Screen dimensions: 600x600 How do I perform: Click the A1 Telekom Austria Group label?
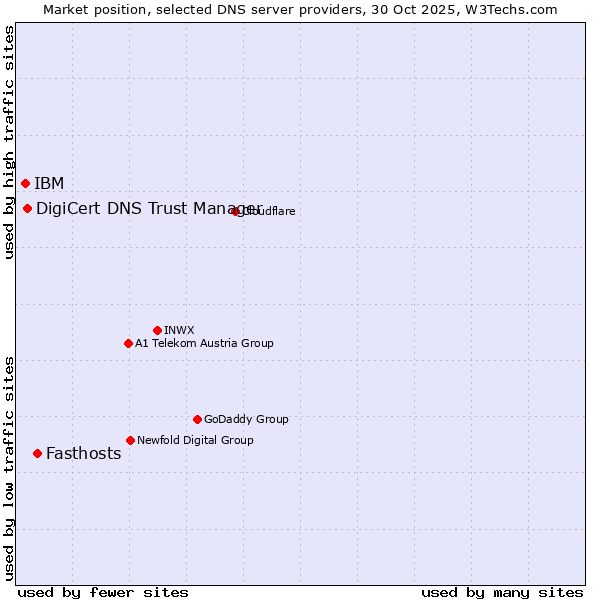coord(204,343)
